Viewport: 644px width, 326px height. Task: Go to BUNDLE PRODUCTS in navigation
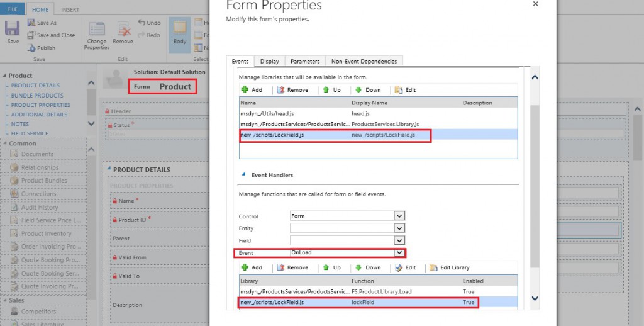click(x=37, y=96)
